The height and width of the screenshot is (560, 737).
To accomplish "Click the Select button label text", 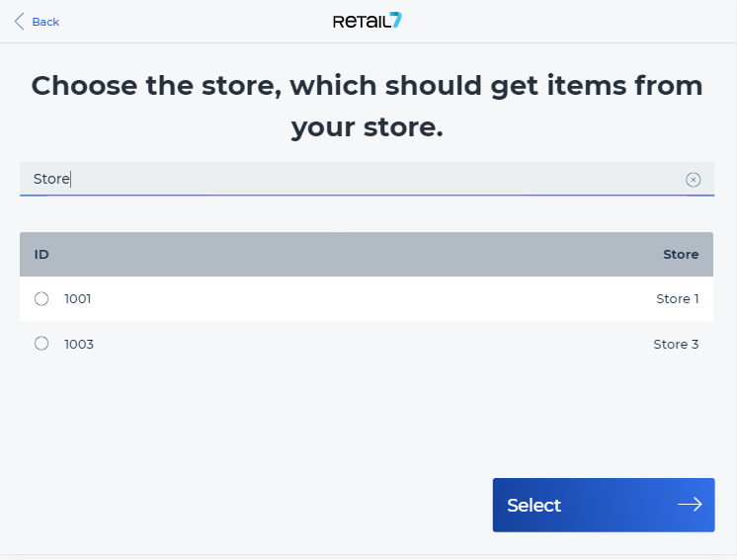I will [x=533, y=505].
